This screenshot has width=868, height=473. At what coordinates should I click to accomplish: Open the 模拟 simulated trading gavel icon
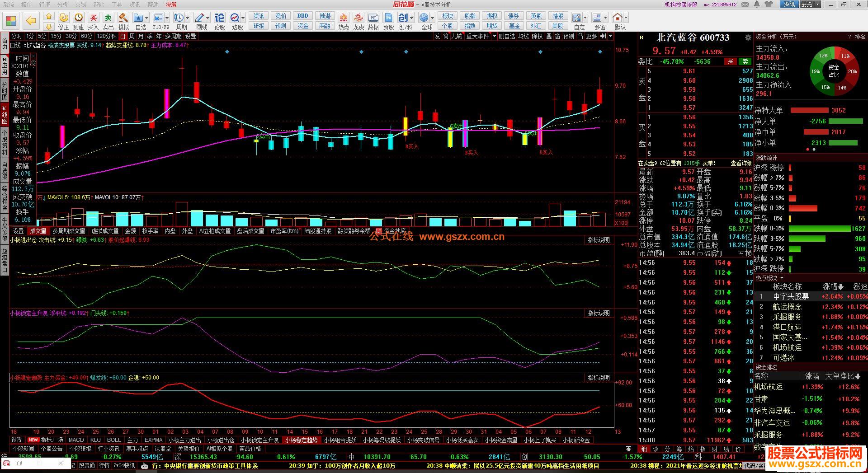(x=123, y=18)
